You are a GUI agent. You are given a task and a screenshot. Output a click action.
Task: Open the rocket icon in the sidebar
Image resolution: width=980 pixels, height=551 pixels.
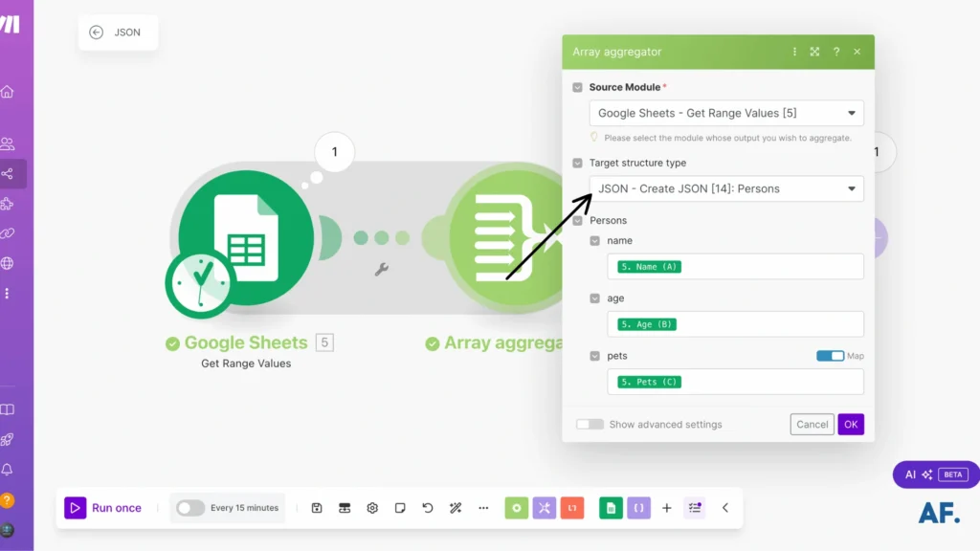(8, 440)
